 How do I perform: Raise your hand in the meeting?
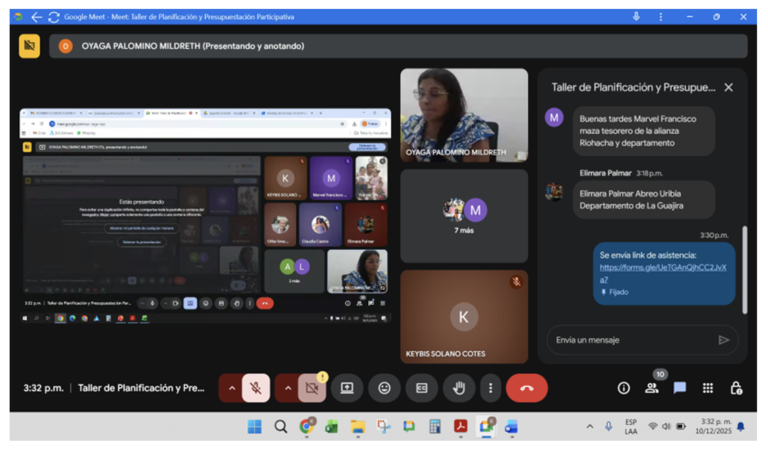click(x=459, y=388)
